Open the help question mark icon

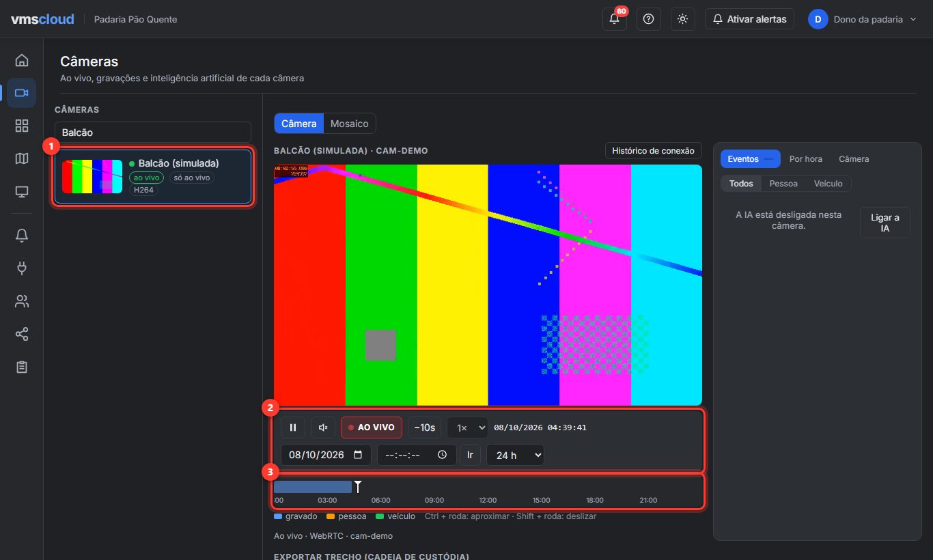click(648, 19)
